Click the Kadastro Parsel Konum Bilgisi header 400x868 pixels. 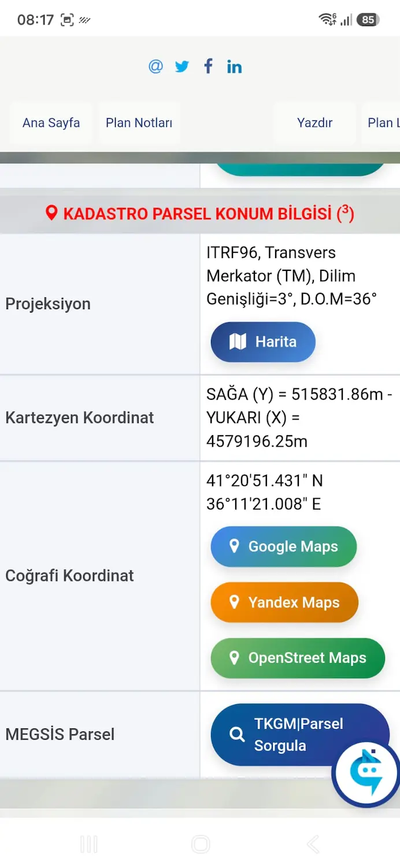point(200,214)
